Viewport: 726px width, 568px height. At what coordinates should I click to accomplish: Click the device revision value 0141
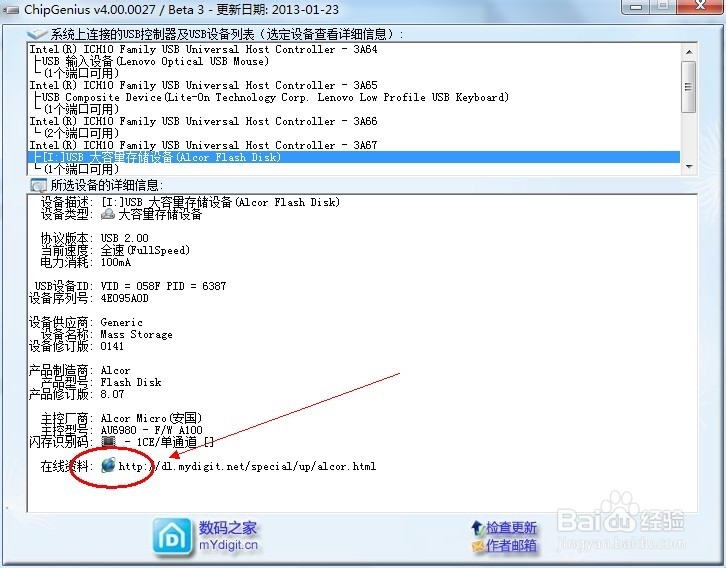click(x=112, y=346)
